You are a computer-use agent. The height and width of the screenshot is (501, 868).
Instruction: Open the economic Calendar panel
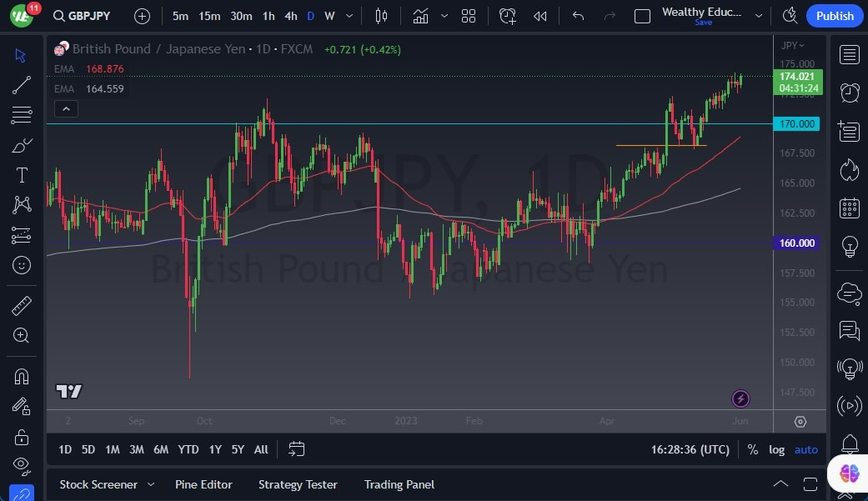coord(849,208)
